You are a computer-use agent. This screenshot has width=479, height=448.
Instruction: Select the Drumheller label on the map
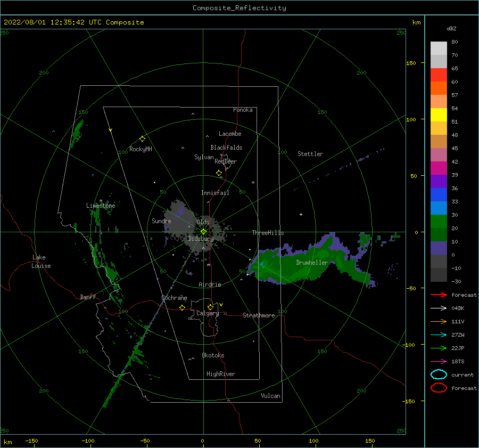[312, 263]
